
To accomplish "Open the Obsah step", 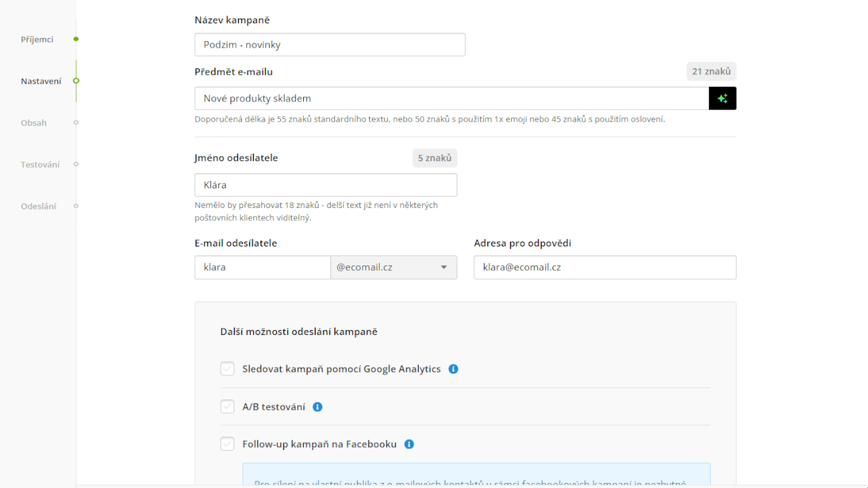I will click(34, 123).
